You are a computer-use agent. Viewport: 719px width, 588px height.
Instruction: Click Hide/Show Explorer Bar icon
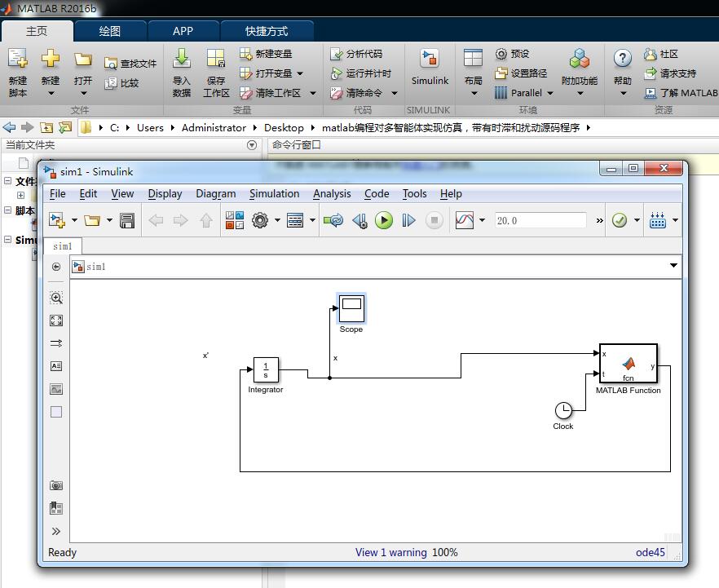[56, 267]
